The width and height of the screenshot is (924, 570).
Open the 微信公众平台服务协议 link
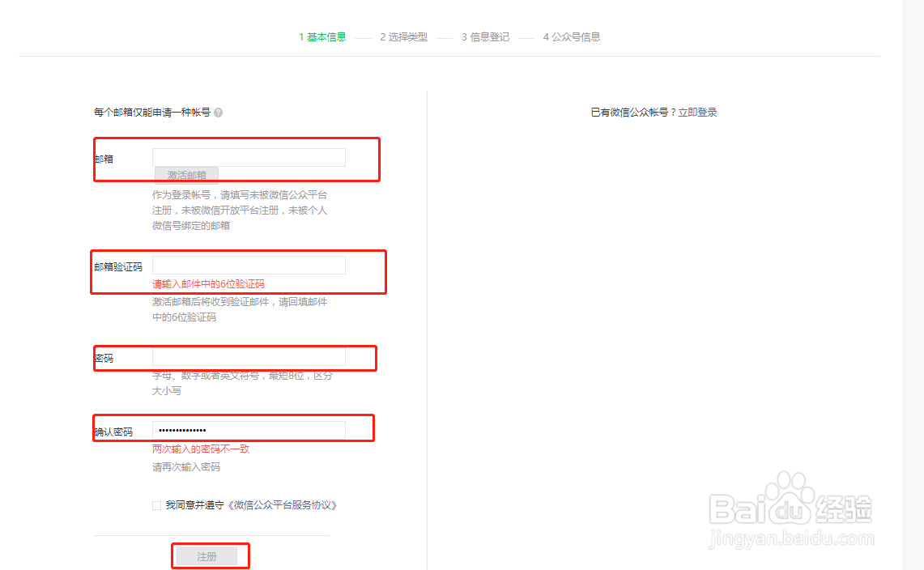282,505
